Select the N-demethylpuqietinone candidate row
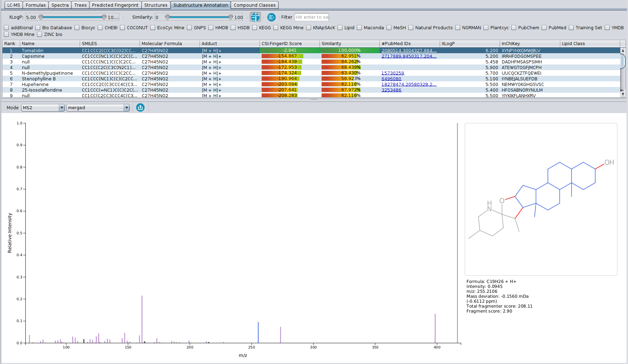 (x=311, y=73)
